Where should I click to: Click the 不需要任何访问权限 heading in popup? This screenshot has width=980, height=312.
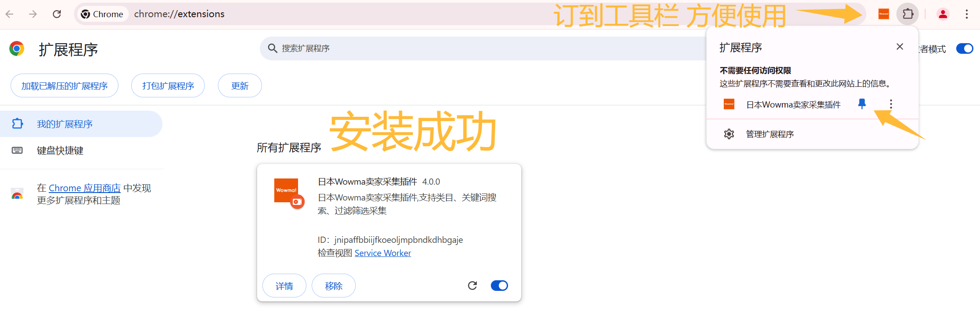pos(755,71)
